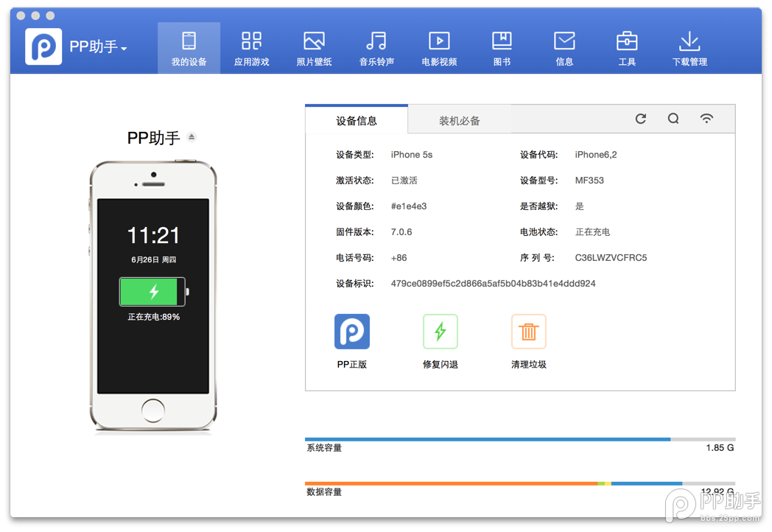Click the firmware version 7.0.6
The width and height of the screenshot is (772, 532).
(x=401, y=232)
